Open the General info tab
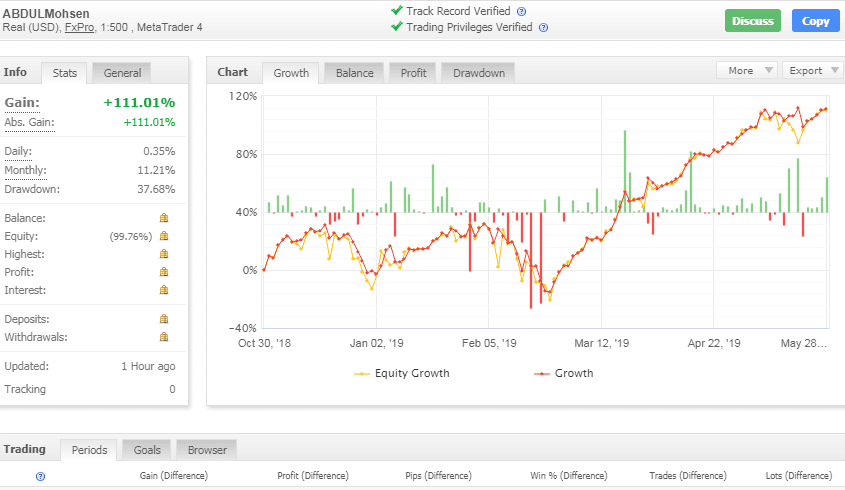This screenshot has width=845, height=490. point(122,72)
